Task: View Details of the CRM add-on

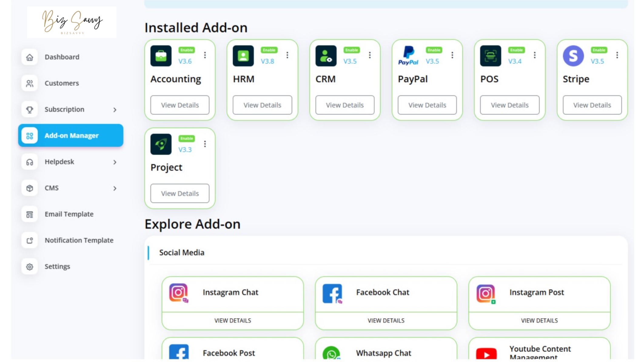Action: point(345,105)
